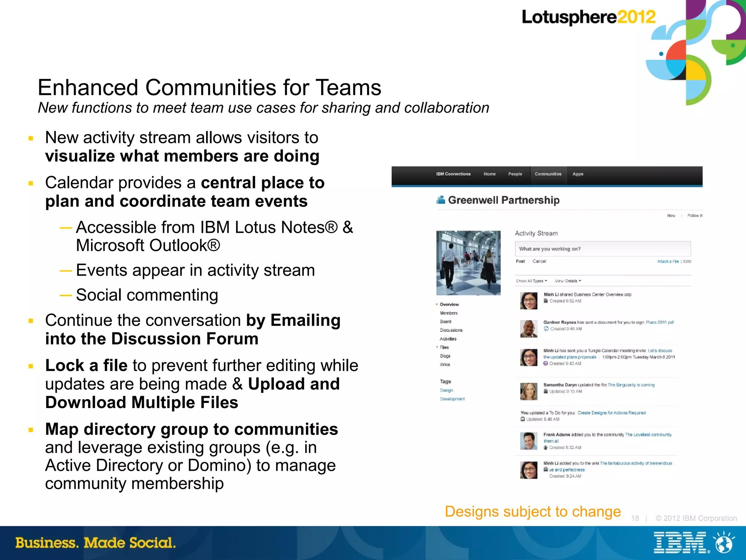Click the Post button
The image size is (746, 560).
pos(520,261)
